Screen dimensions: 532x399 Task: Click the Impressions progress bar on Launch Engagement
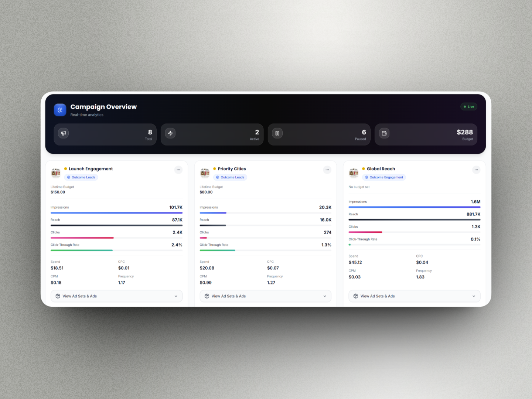(116, 213)
